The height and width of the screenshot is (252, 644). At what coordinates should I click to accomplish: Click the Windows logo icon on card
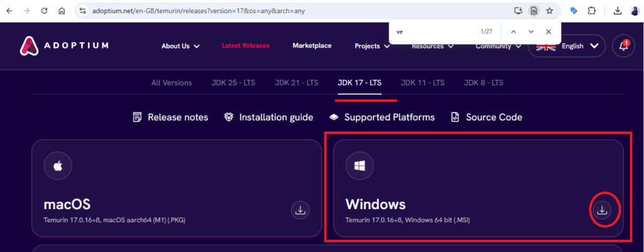click(x=360, y=166)
